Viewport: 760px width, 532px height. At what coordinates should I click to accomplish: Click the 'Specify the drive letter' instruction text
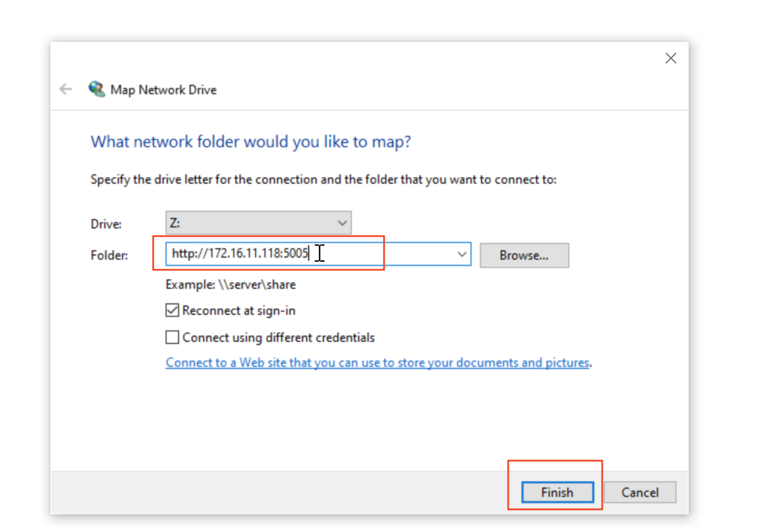(323, 179)
